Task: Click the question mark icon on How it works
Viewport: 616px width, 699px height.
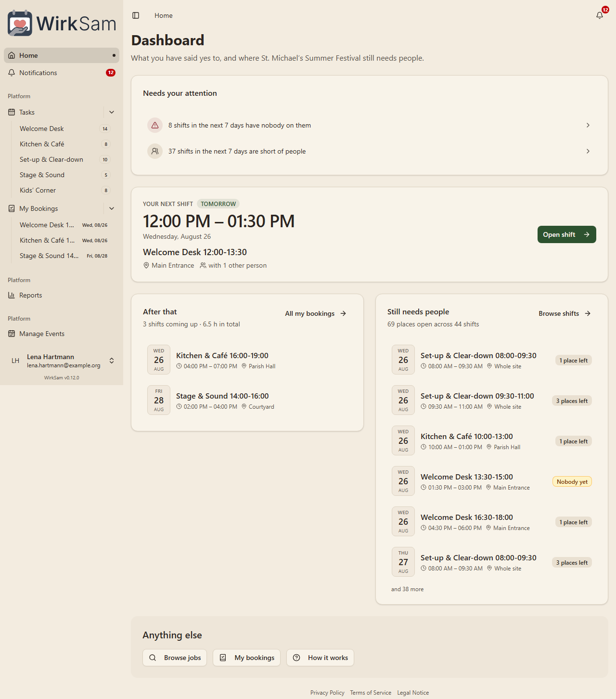Action: [296, 658]
